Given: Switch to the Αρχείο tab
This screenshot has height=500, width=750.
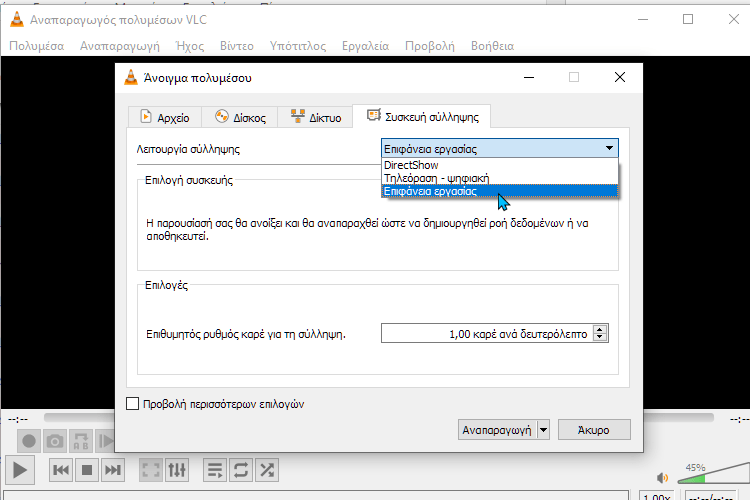Looking at the screenshot, I should [x=165, y=117].
